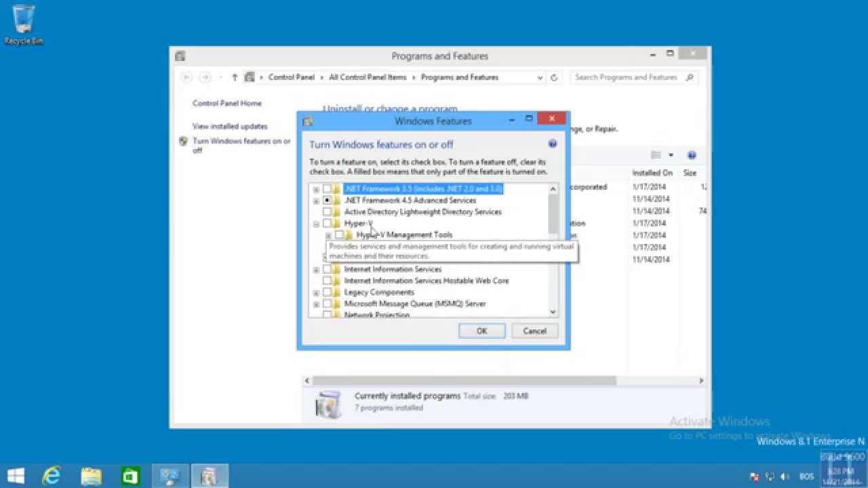Switch to the Control Panel taskbar button
The height and width of the screenshot is (488, 868).
[169, 476]
